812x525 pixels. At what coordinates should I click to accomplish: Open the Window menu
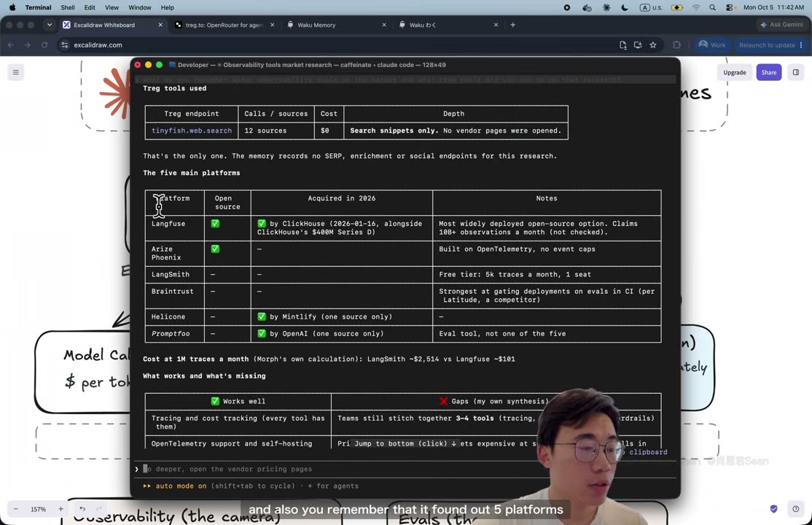(x=140, y=8)
